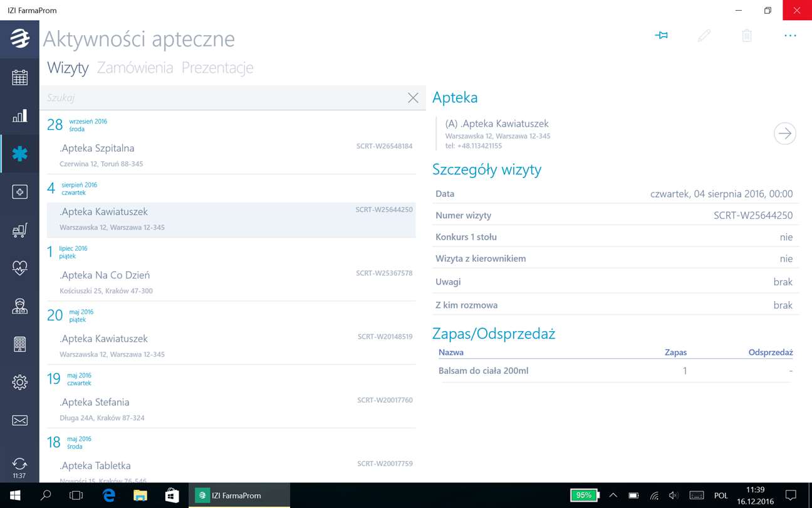Image resolution: width=812 pixels, height=508 pixels.
Task: Switch to the Wizyty tab
Action: [68, 68]
